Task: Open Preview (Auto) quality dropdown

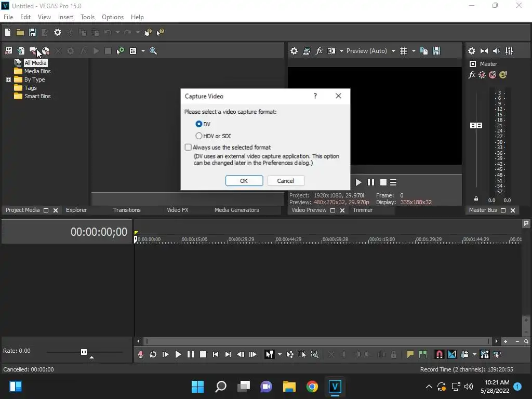Action: point(371,51)
